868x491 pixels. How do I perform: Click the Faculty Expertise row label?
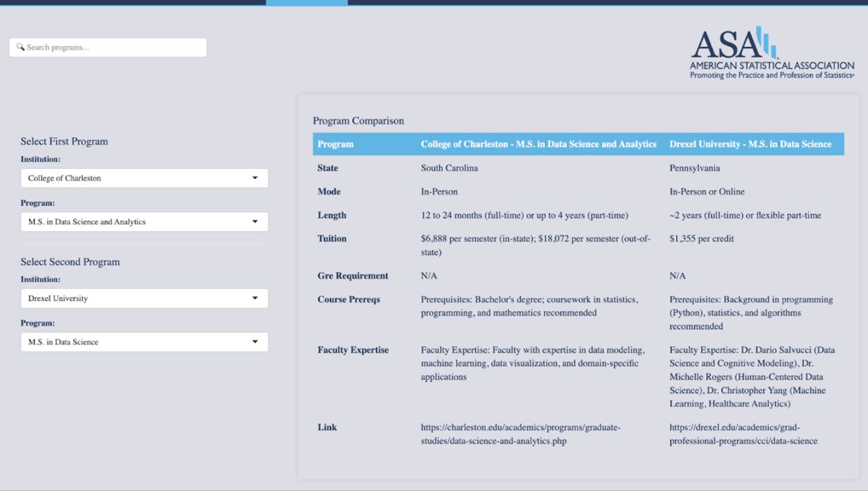(353, 351)
